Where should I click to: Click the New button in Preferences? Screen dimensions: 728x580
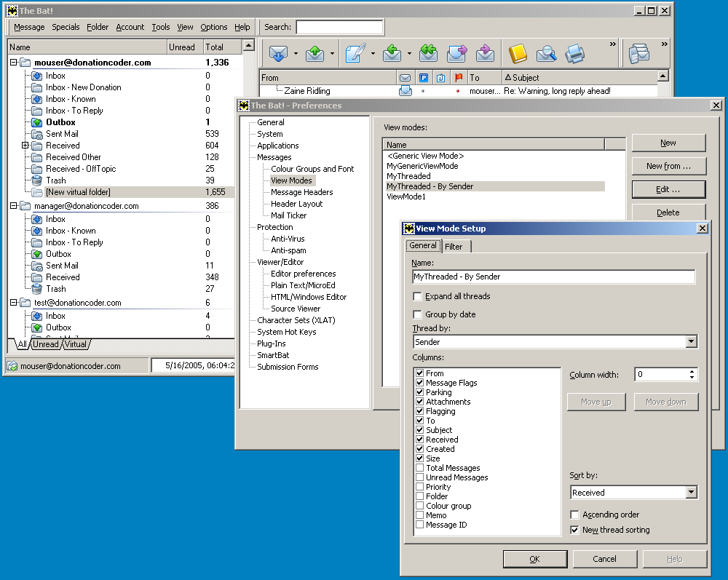point(668,143)
